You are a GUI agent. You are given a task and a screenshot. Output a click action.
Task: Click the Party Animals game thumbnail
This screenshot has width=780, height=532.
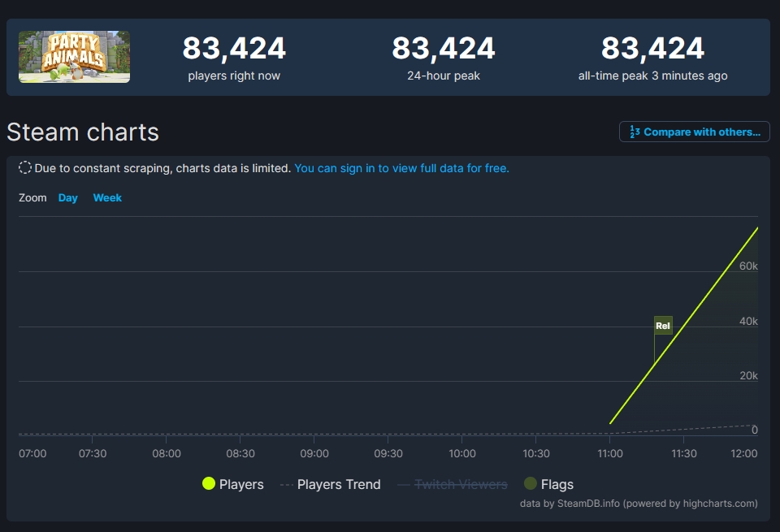pos(74,57)
